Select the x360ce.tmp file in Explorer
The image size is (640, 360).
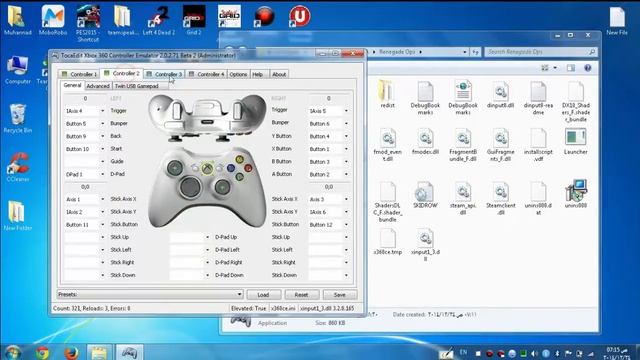(x=387, y=242)
